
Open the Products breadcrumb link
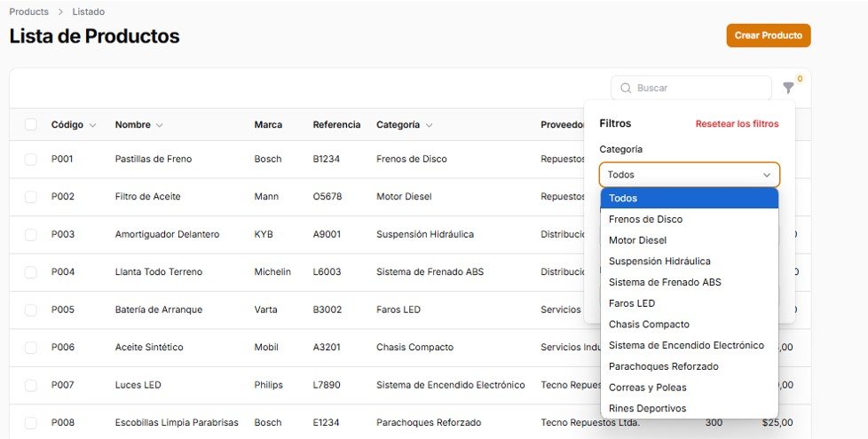28,12
